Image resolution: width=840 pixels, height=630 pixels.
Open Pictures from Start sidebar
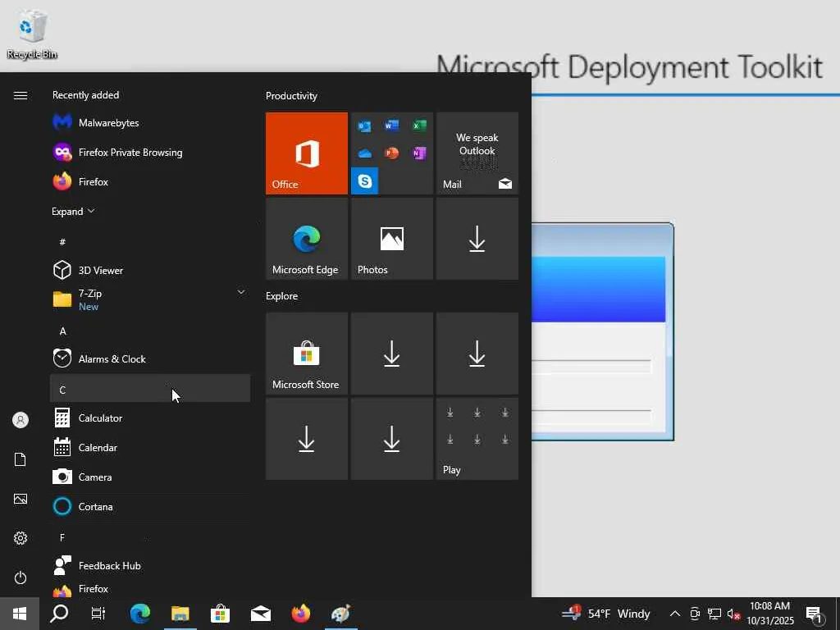pyautogui.click(x=21, y=499)
